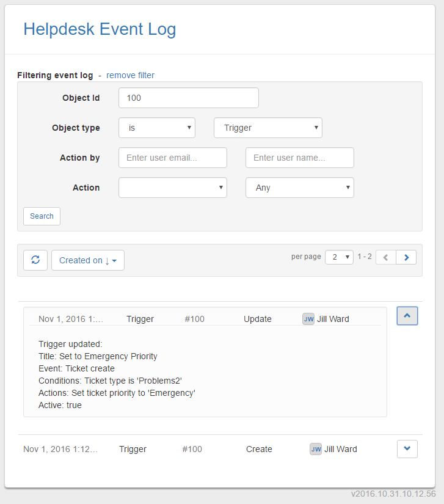444x504 pixels.
Task: Click #100 in the Create row
Action: pos(192,449)
